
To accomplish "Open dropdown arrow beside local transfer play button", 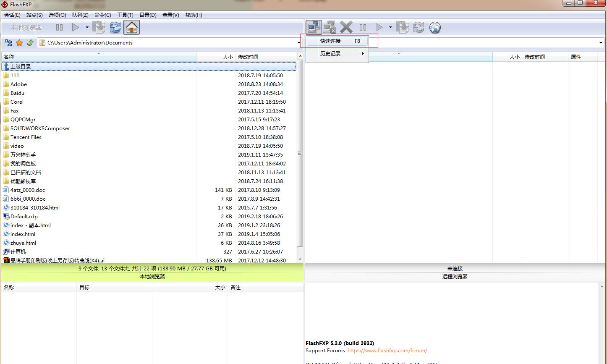I will point(87,28).
